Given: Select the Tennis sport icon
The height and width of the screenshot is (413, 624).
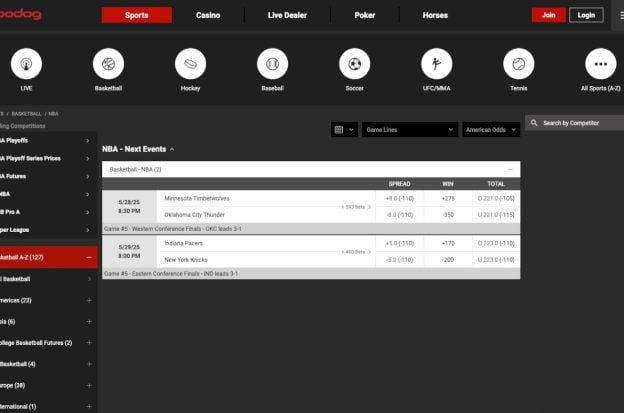Looking at the screenshot, I should 518,65.
